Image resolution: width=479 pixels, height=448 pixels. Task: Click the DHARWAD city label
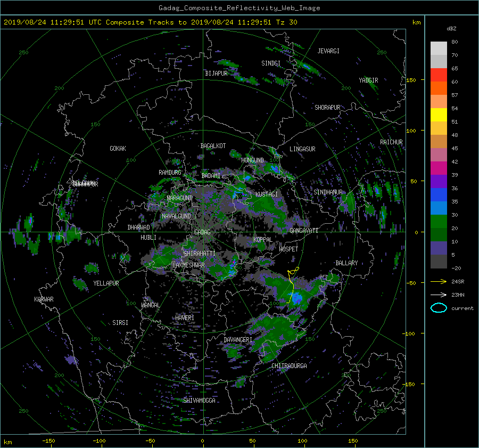pyautogui.click(x=139, y=227)
